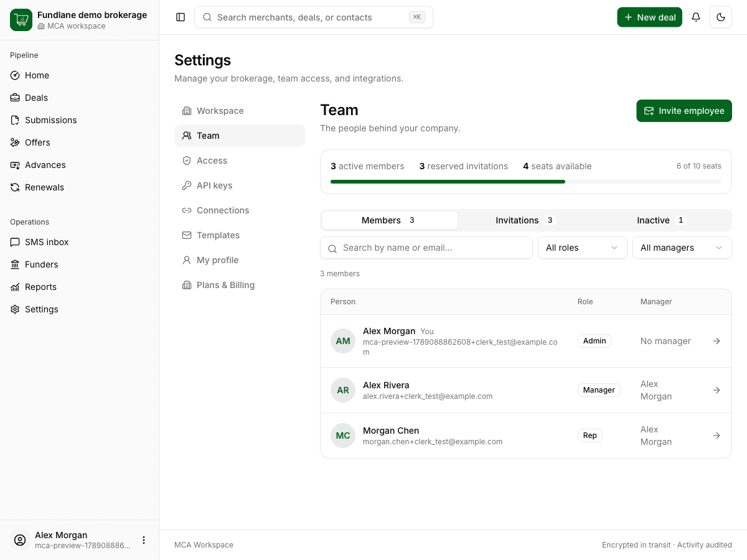Click the Manager role badge

tap(599, 390)
